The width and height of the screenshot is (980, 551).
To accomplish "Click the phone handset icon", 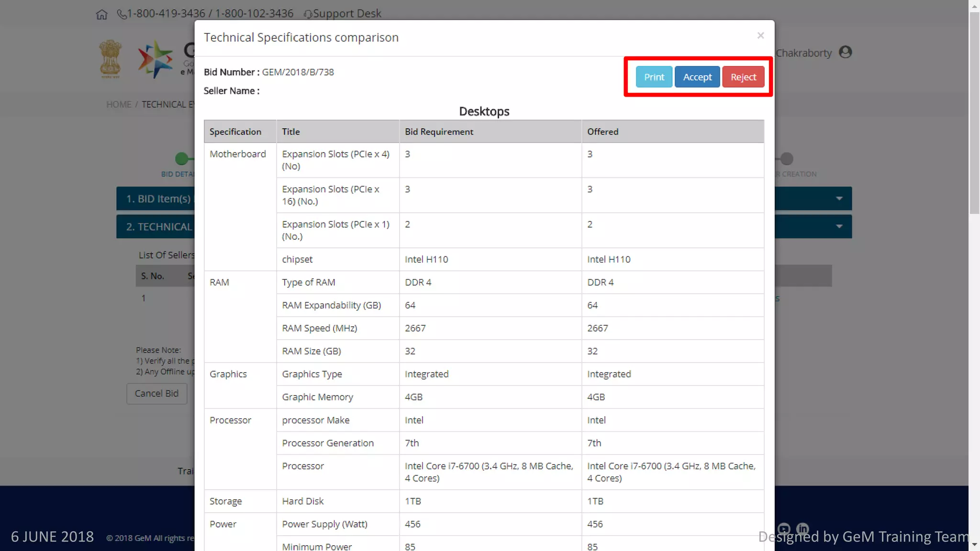I will point(122,14).
